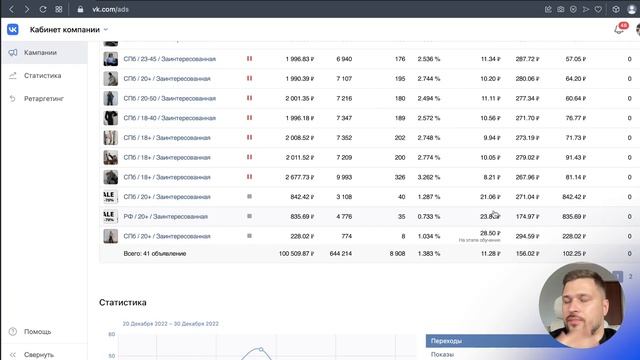
Task: Click the vk.com/ads address bar
Action: [110, 9]
